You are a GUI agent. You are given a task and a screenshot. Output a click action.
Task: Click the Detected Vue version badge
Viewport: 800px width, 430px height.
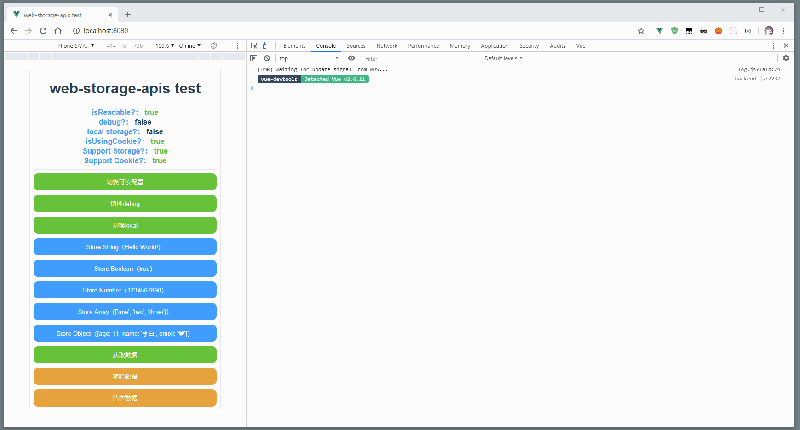(x=335, y=79)
